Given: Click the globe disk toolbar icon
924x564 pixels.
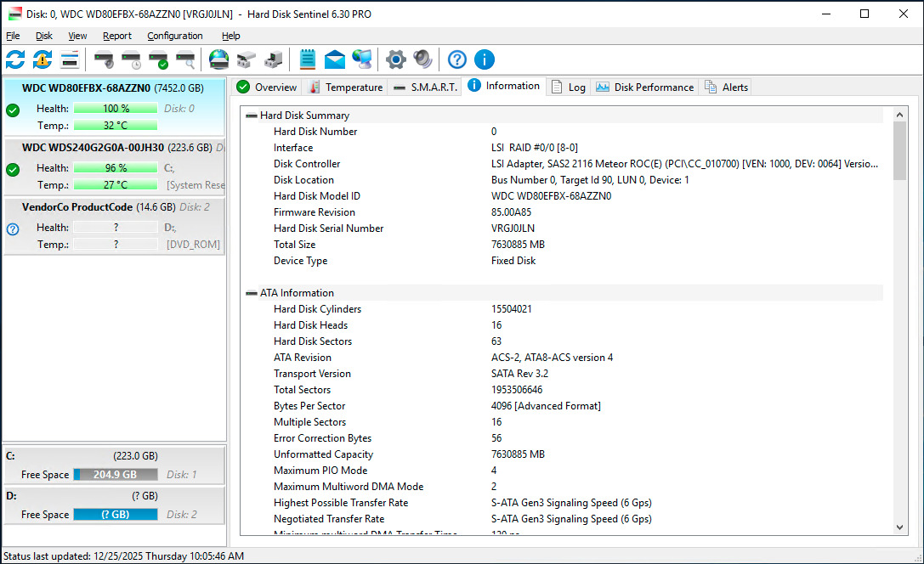Looking at the screenshot, I should click(x=218, y=59).
